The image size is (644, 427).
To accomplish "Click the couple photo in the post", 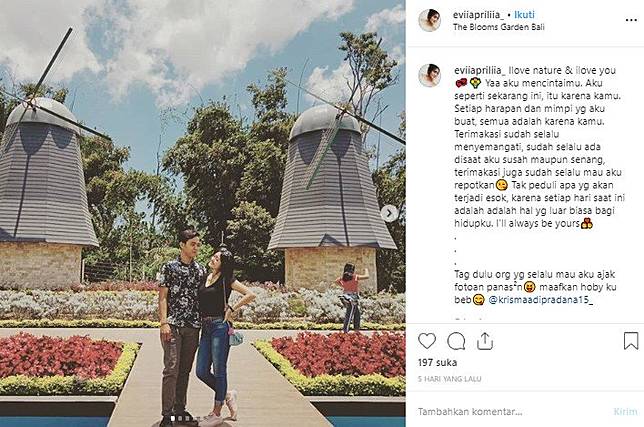I will click(203, 214).
